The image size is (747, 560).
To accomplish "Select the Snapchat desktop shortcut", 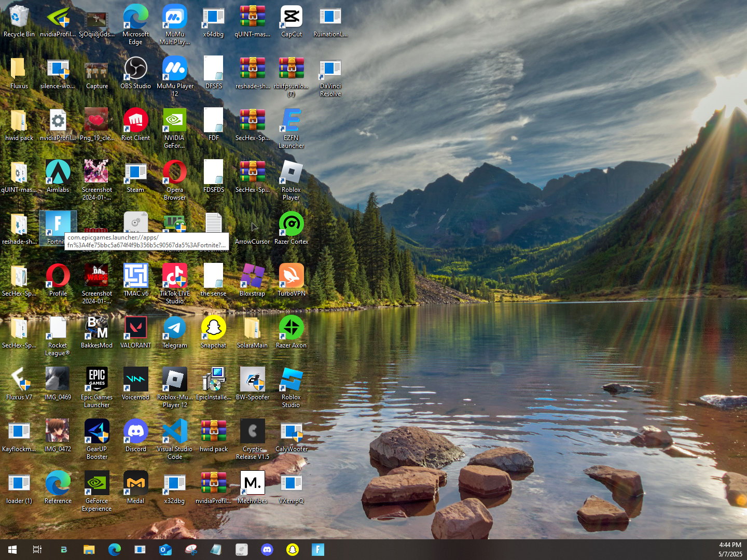I will 213,332.
